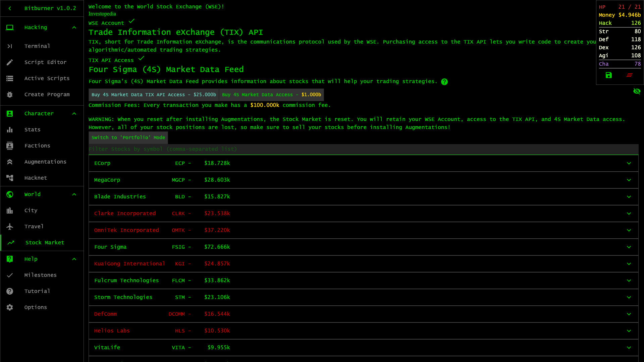Kill all scripts via red lines icon
The height and width of the screenshot is (362, 644).
[630, 75]
